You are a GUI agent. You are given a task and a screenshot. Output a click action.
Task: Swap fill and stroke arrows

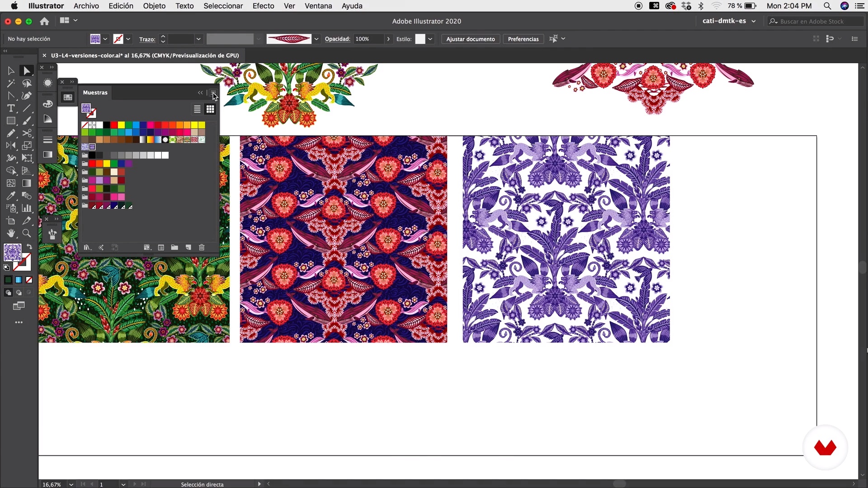coord(29,247)
